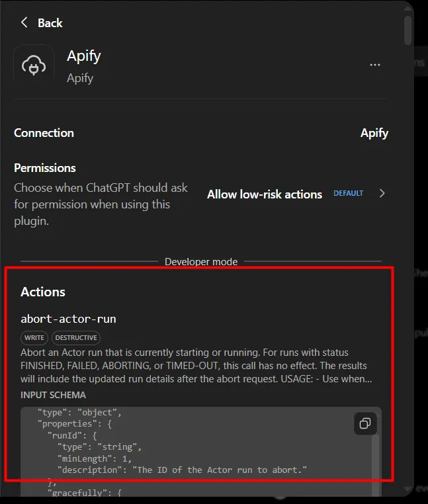Screen dimensions: 428x504
Task: Click the "runId" line in schema
Action: click(x=72, y=435)
